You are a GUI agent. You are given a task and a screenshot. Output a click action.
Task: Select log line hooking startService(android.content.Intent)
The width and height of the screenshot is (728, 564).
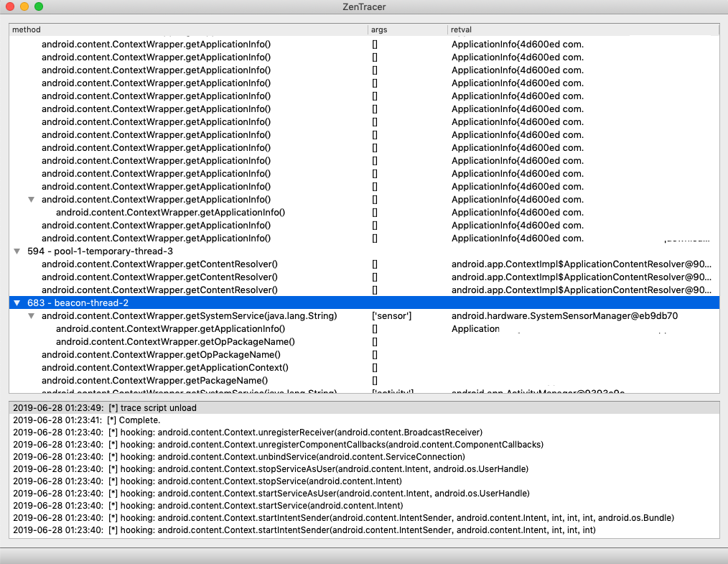pyautogui.click(x=364, y=506)
